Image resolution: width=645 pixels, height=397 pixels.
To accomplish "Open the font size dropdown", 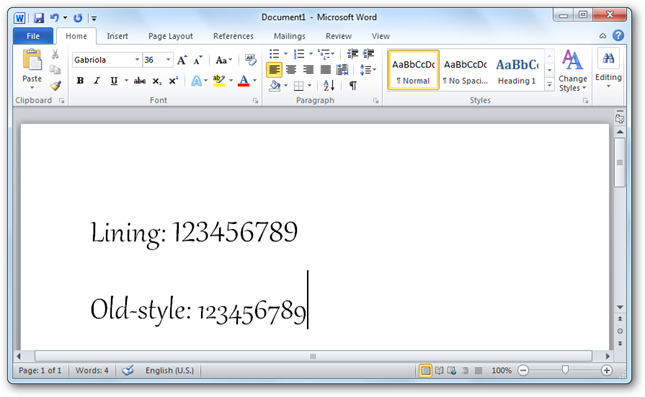I will (168, 60).
